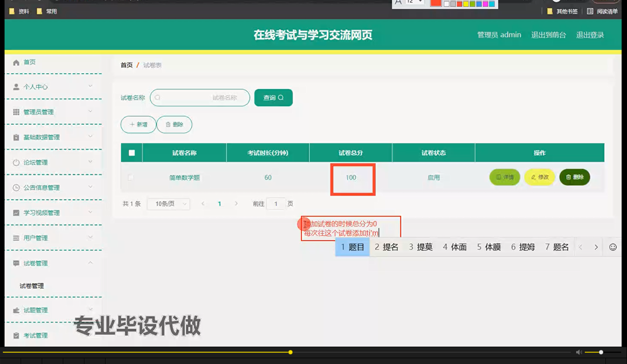Open the 10条/页 page size dropdown
This screenshot has width=627, height=364.
click(x=168, y=204)
